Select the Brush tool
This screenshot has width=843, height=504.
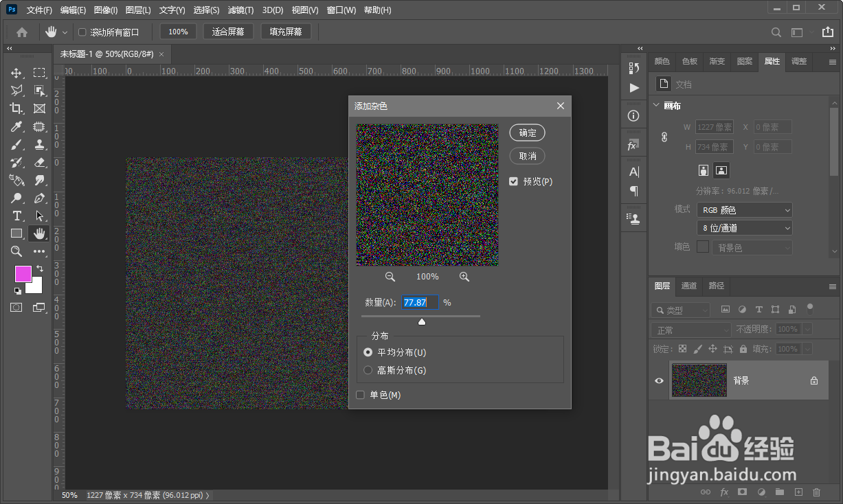16,144
